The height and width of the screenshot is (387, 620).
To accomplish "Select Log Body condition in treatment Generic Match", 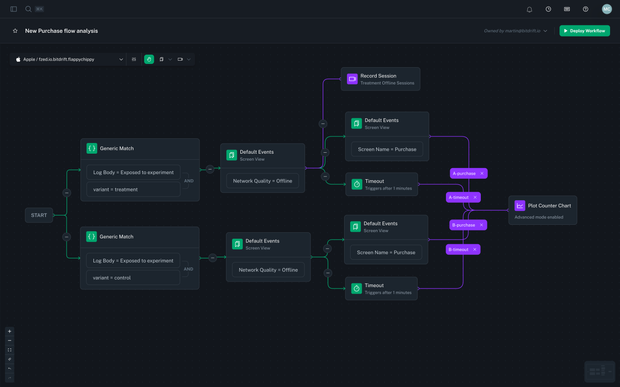I will (x=133, y=172).
